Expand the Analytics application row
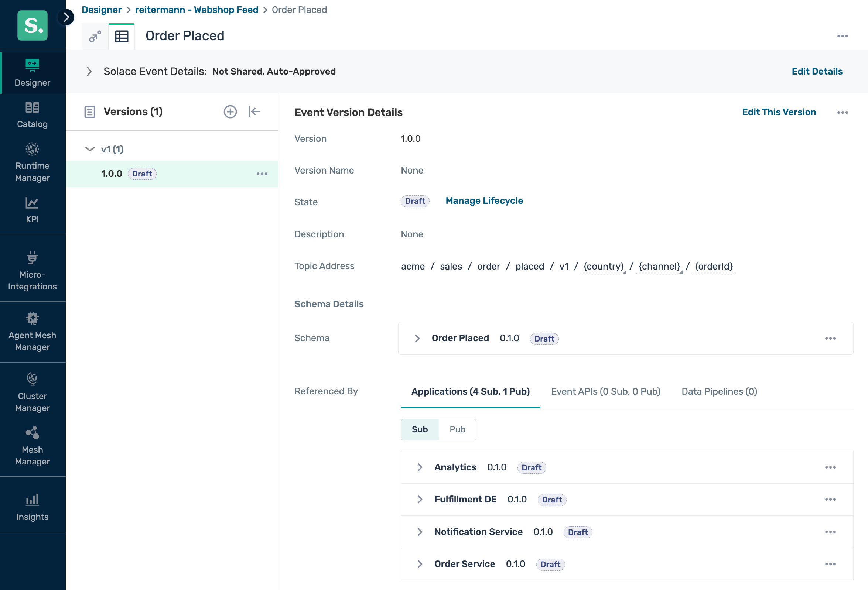The height and width of the screenshot is (590, 868). pos(420,467)
